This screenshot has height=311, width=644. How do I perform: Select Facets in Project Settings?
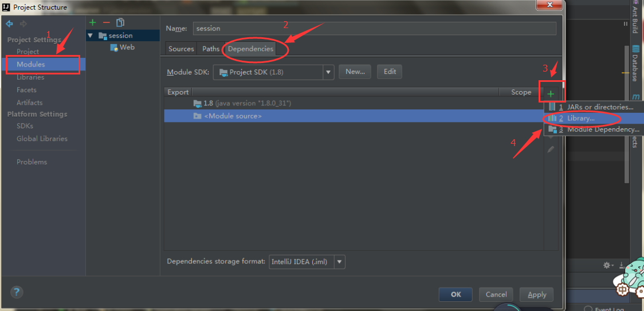pyautogui.click(x=27, y=90)
